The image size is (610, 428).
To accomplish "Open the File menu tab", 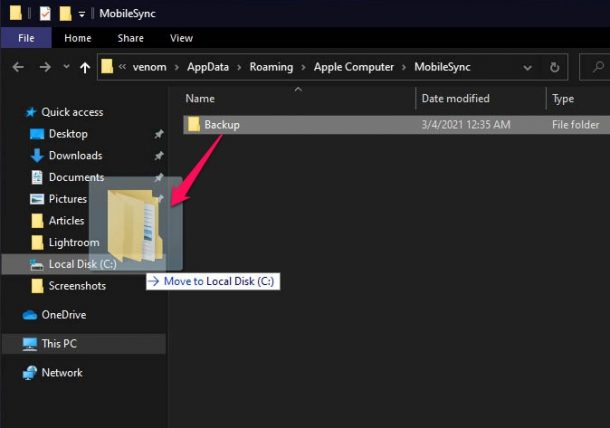I will (x=26, y=38).
